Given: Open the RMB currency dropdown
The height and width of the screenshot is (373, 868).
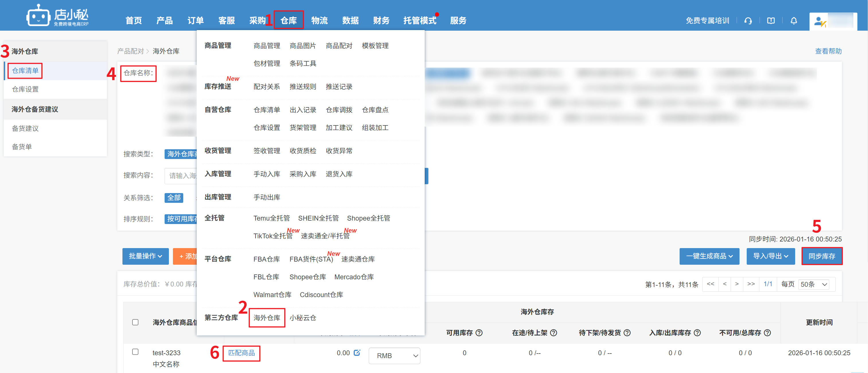Looking at the screenshot, I should [394, 356].
